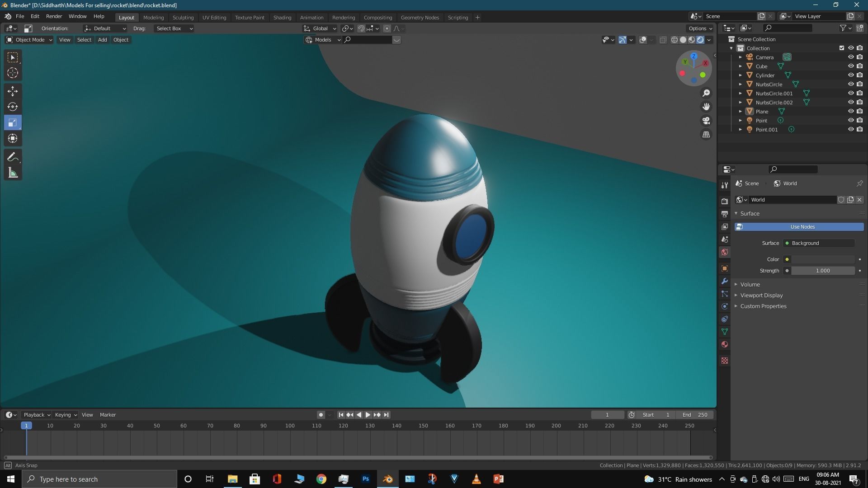Toggle Plane object visibility eye
This screenshot has width=868, height=488.
[850, 111]
